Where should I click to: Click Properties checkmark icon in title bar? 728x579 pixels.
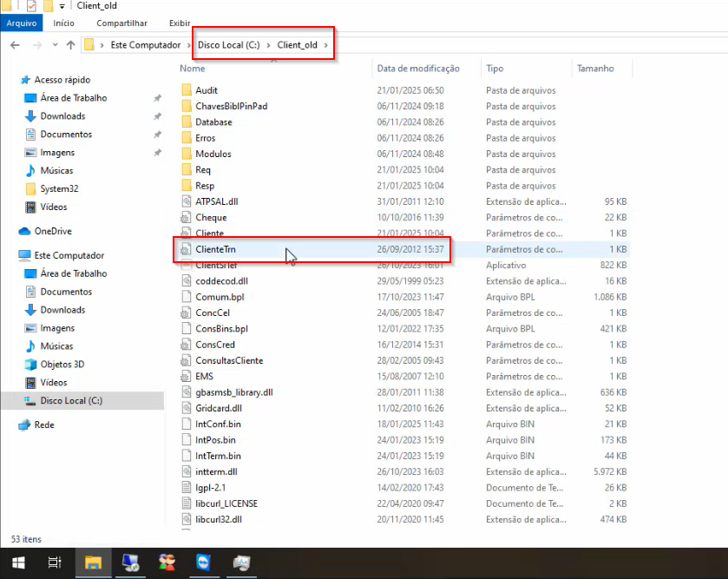(31, 6)
